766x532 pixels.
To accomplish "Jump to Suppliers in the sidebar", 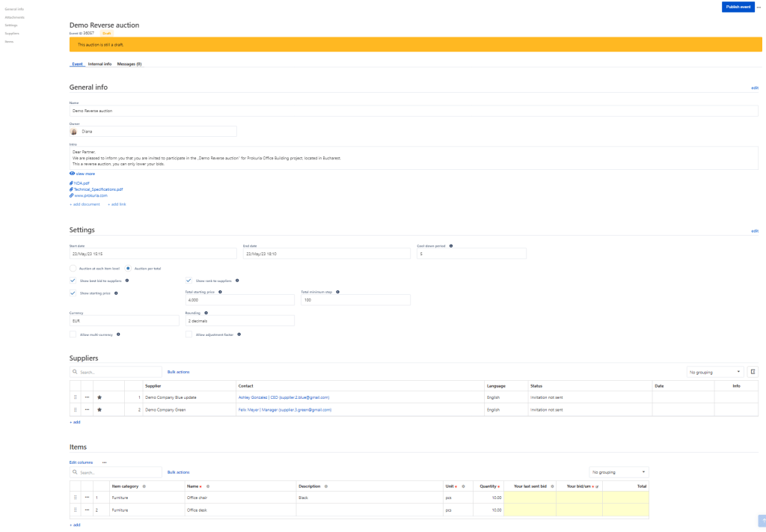I will coord(12,33).
